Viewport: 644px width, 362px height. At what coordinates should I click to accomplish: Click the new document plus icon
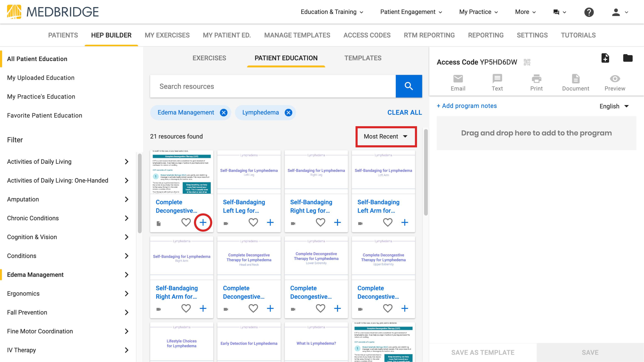click(605, 58)
